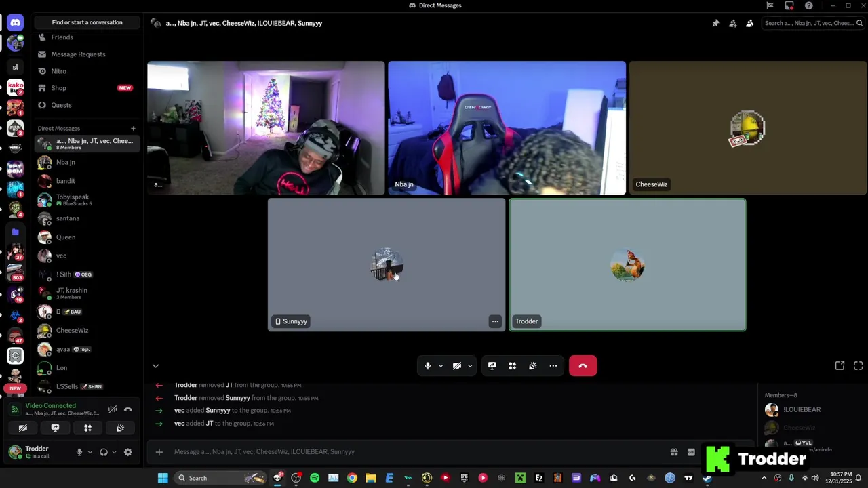868x488 pixels.
Task: Expand input device options in user panel
Action: coord(90,452)
